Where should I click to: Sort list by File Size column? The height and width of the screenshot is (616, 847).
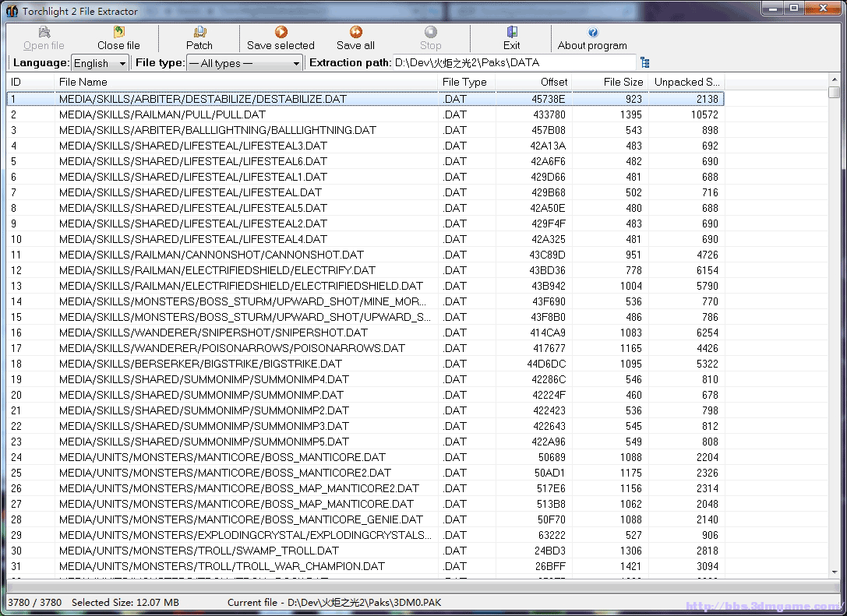[x=610, y=82]
